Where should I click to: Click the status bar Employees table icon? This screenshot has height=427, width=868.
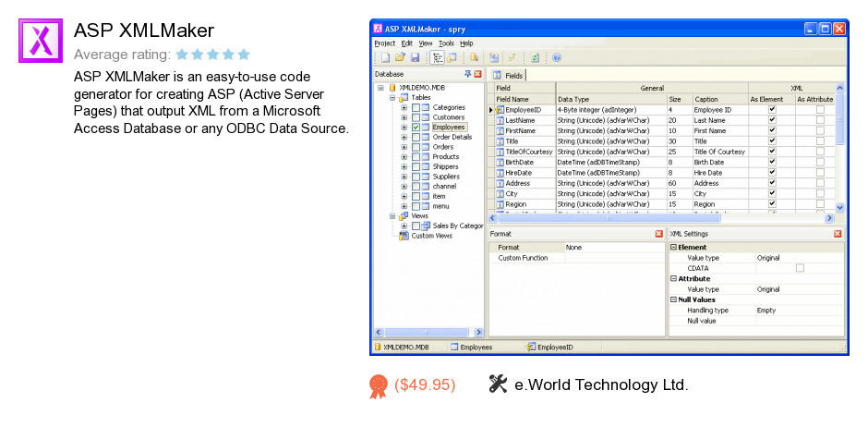[454, 348]
